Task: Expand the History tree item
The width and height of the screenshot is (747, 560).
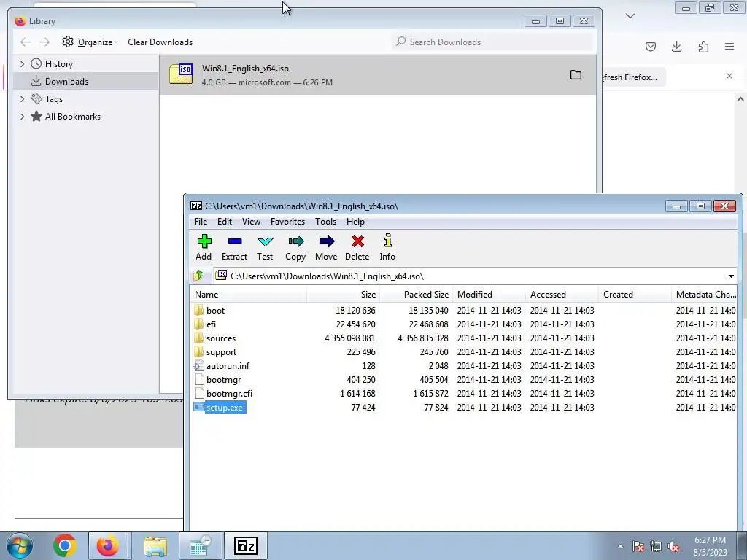Action: [22, 64]
